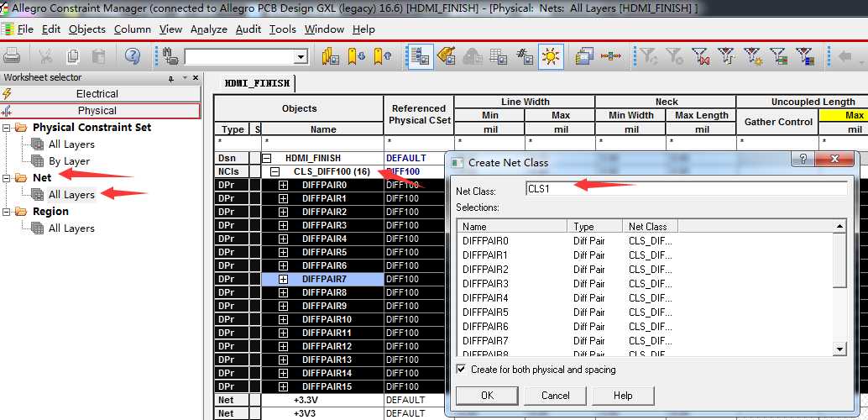Click the filter funnel with green-red table icon
The width and height of the screenshot is (868, 420).
pos(779,56)
